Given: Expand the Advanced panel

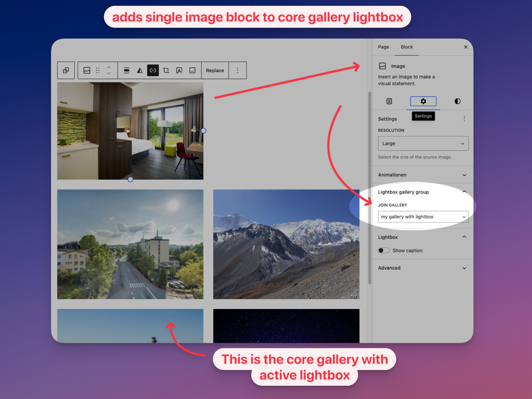Looking at the screenshot, I should [x=423, y=268].
